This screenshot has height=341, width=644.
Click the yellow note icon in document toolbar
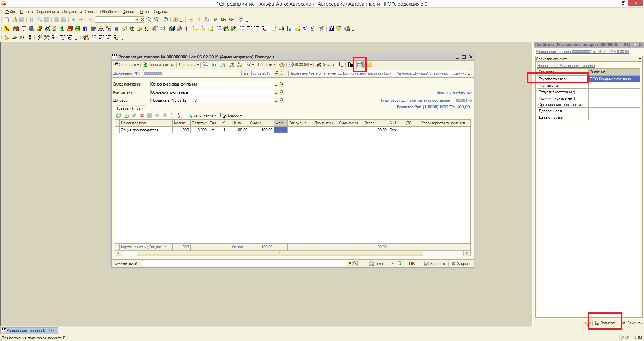pos(369,65)
